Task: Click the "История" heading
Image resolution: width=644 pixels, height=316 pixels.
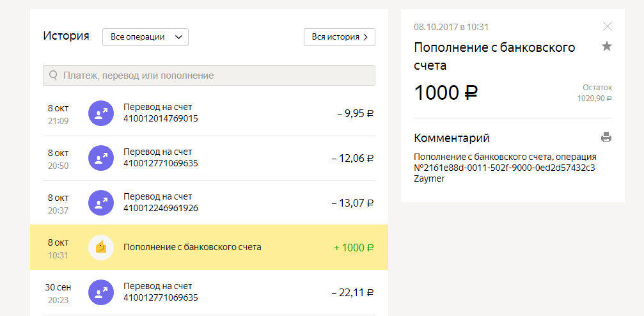Action: point(66,36)
